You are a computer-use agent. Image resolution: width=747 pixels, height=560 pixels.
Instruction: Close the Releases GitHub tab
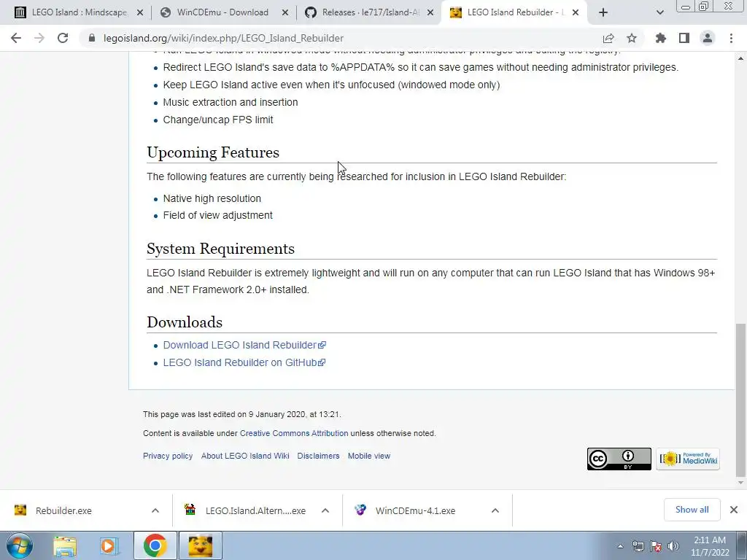click(x=430, y=12)
